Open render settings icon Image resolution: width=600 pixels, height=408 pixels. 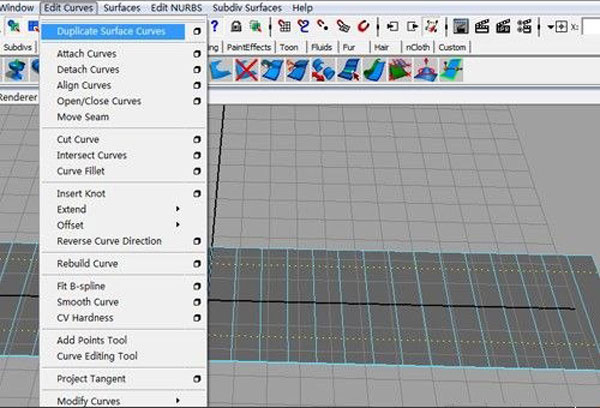[524, 26]
